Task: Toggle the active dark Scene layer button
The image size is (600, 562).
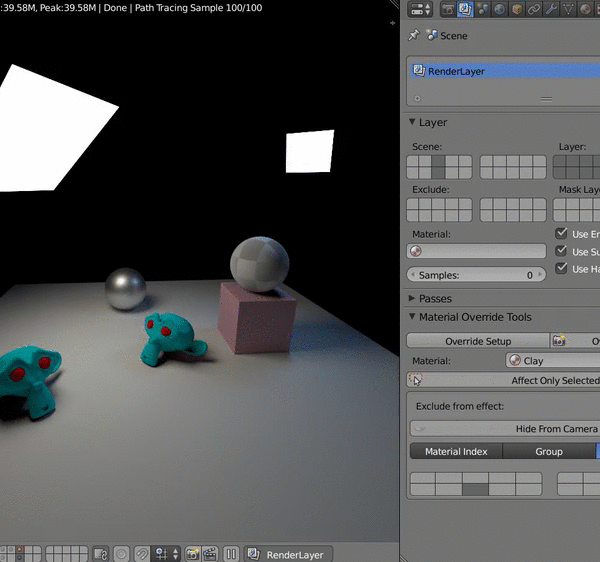Action: (439, 161)
